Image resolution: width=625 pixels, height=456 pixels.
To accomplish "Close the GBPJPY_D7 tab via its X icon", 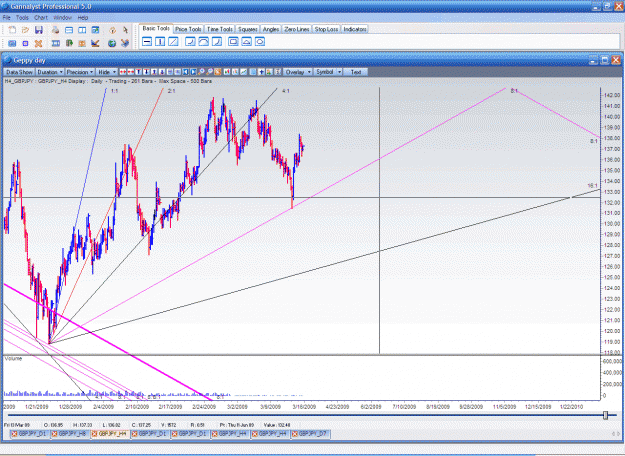I will coord(294,434).
